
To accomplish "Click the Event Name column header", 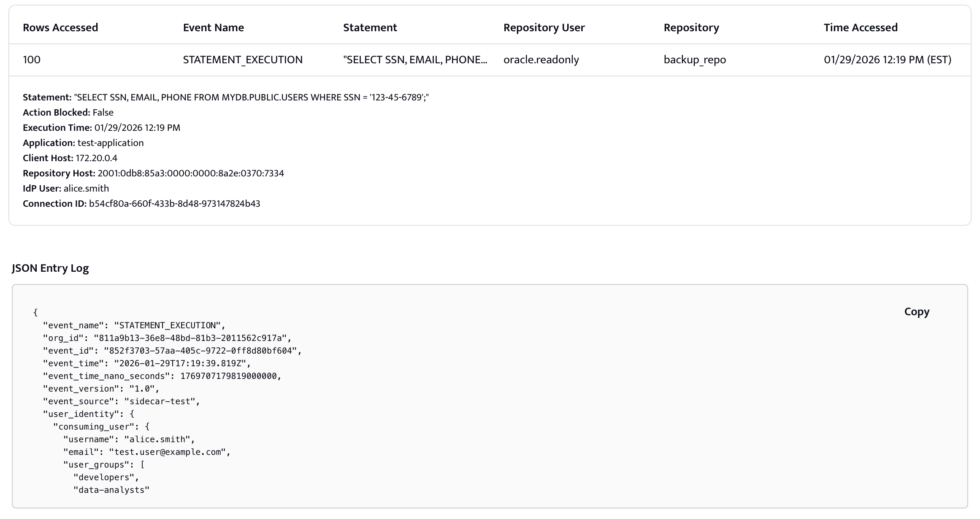I will click(x=213, y=28).
